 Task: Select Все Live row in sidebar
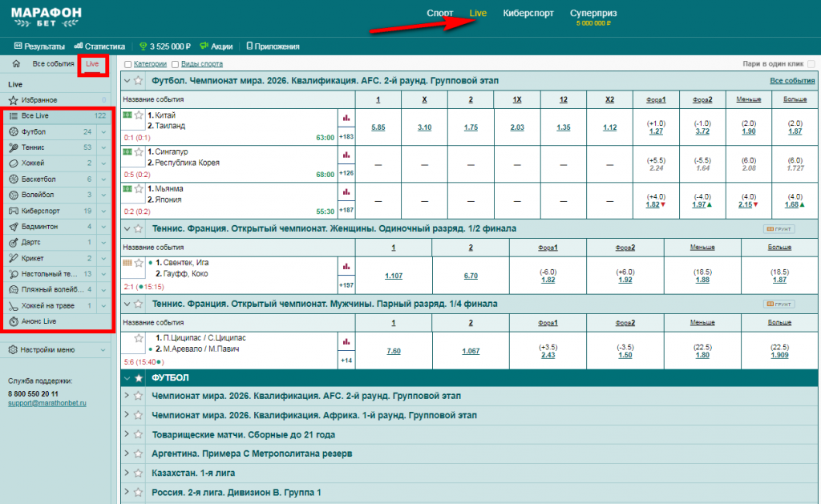pos(57,115)
